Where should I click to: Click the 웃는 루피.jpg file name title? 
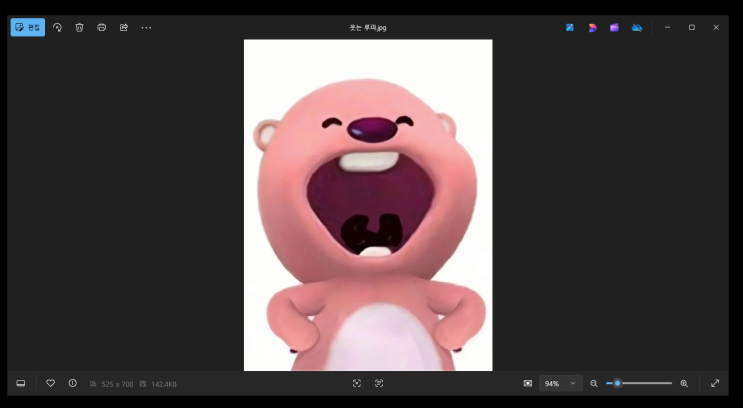[368, 27]
